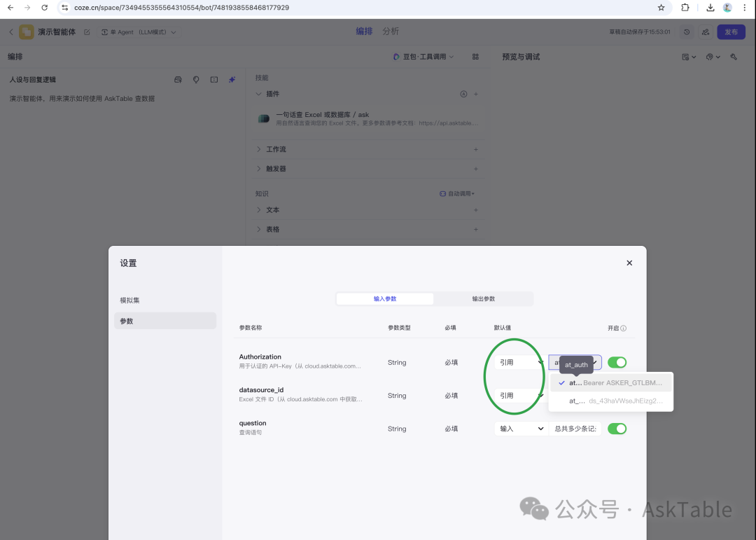Switch to the 分析 tab
The height and width of the screenshot is (540, 756).
tap(391, 32)
